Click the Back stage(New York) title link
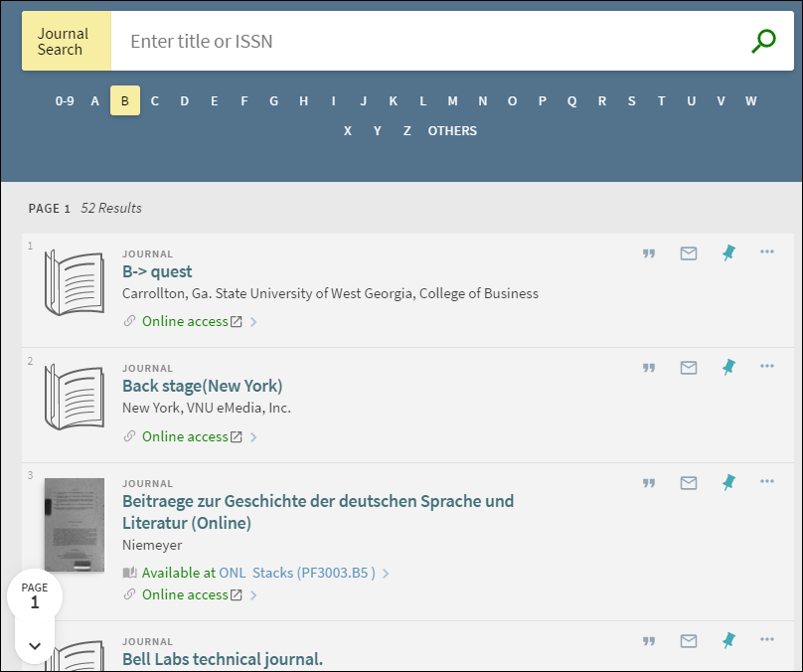The height and width of the screenshot is (672, 803). pyautogui.click(x=202, y=386)
